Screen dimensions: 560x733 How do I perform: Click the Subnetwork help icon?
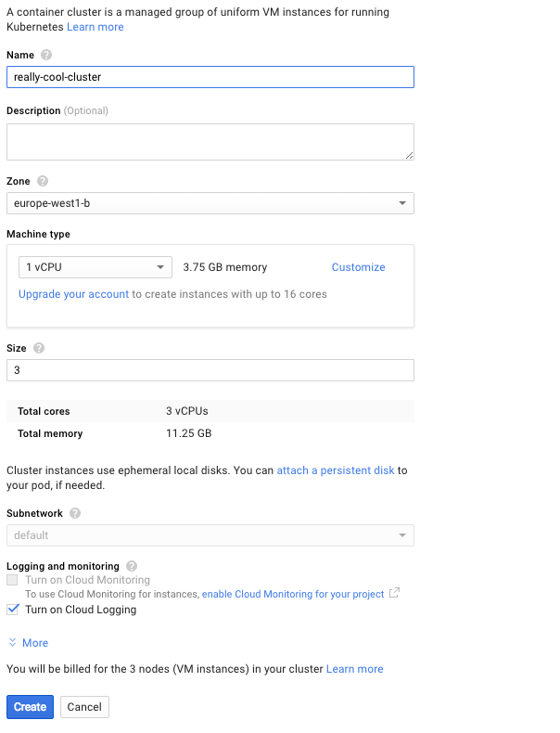(75, 513)
